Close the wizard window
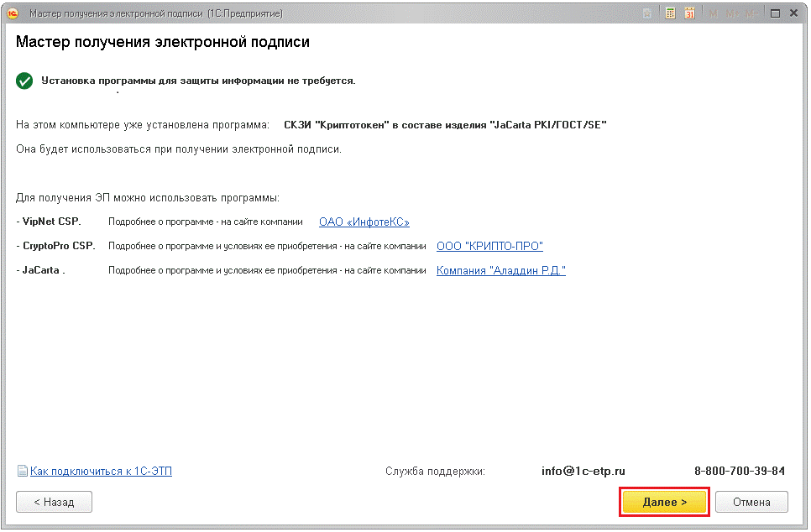The image size is (811, 532). 794,13
